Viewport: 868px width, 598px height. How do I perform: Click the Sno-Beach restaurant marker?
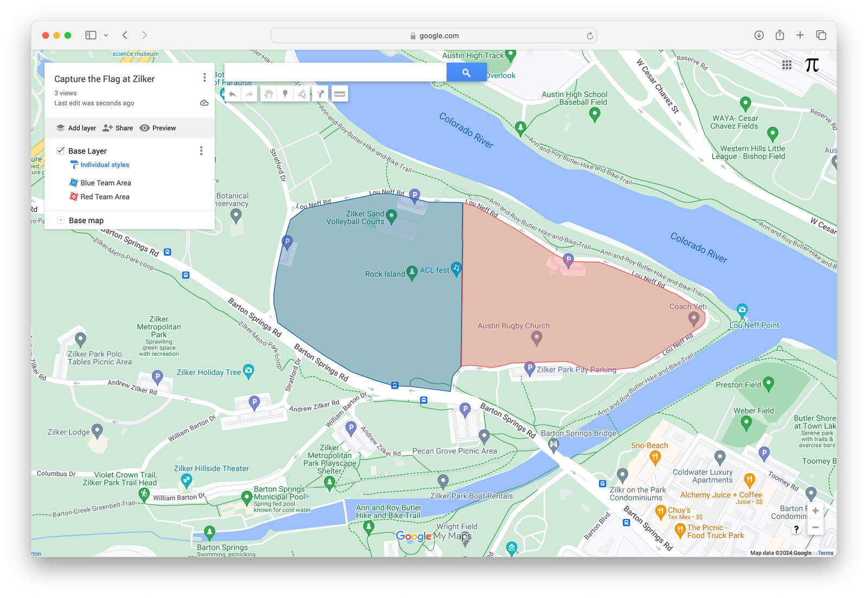tap(655, 458)
